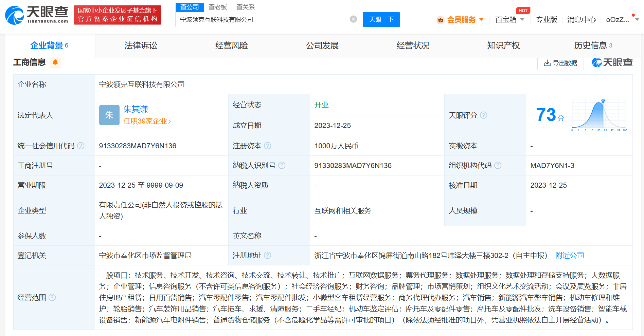Click help icon beside 纳税人识别号
Screen dimensions: 644x336
pyautogui.click(x=282, y=166)
